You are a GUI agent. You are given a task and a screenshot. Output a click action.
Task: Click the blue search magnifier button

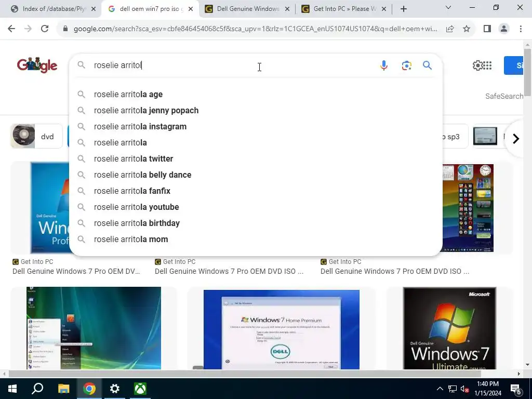click(427, 65)
